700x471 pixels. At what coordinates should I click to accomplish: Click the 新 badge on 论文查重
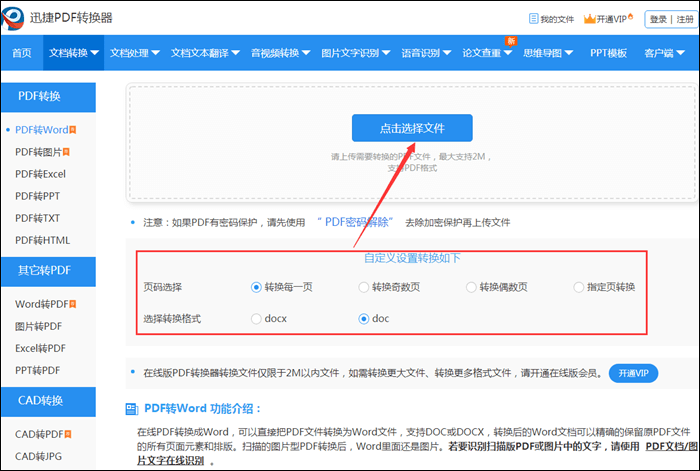click(x=510, y=41)
